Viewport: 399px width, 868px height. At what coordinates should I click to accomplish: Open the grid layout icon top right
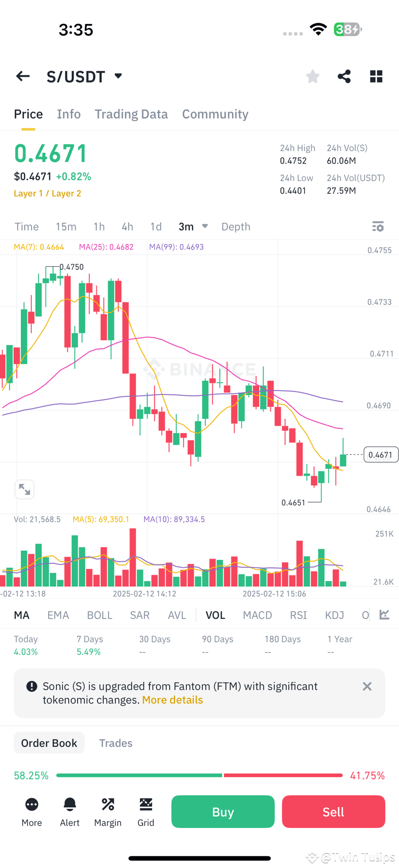pos(376,76)
